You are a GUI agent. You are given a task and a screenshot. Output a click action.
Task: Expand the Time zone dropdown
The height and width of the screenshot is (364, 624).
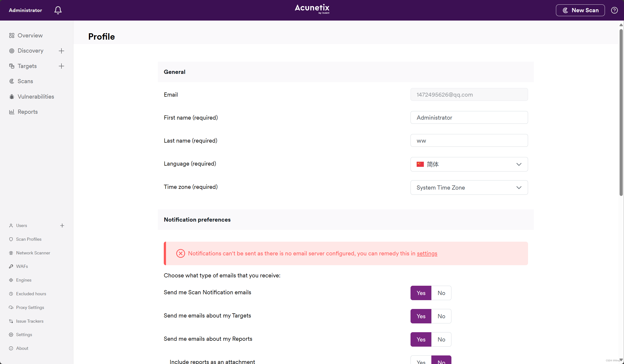[x=469, y=188]
